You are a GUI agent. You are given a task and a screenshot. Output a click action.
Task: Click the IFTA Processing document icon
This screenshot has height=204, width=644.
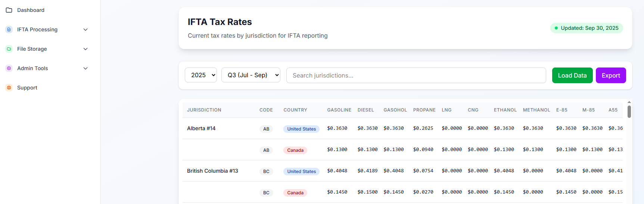pos(9,29)
